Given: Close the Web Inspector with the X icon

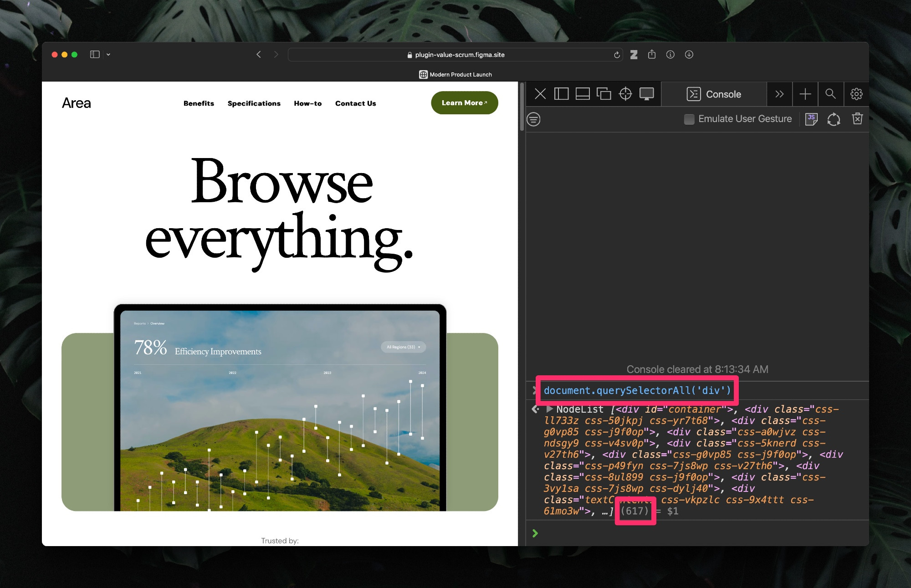Looking at the screenshot, I should pos(540,94).
